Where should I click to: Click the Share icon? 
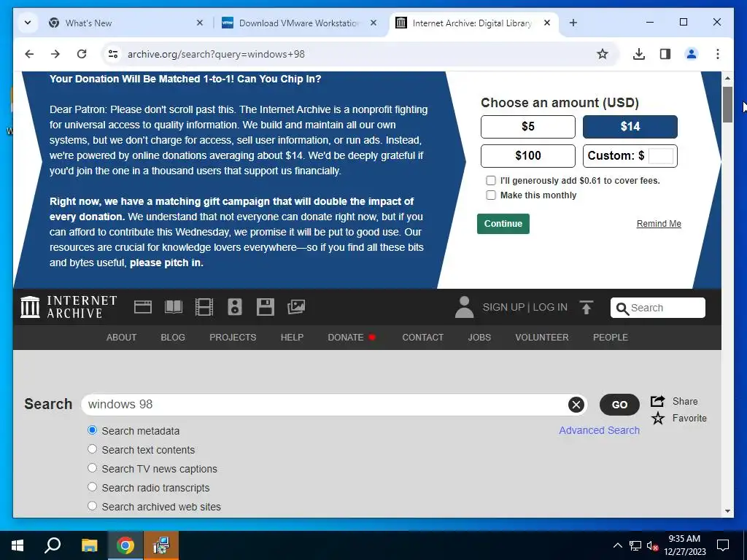[657, 402]
